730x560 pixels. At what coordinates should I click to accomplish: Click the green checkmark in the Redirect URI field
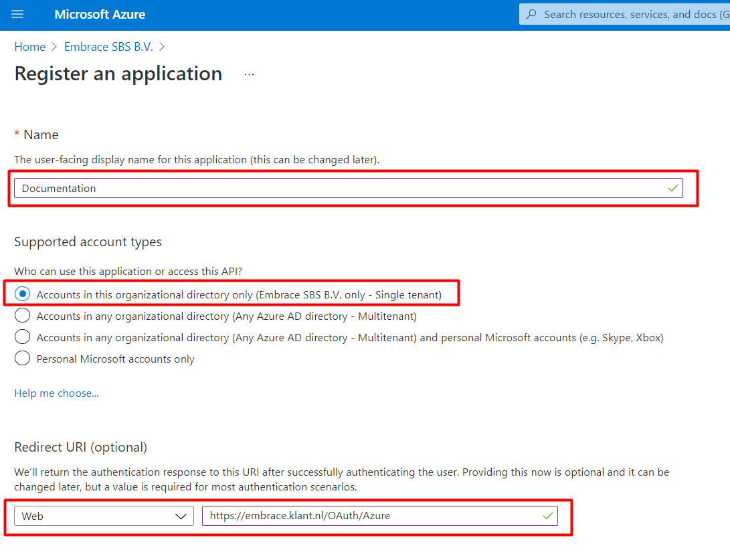(548, 516)
